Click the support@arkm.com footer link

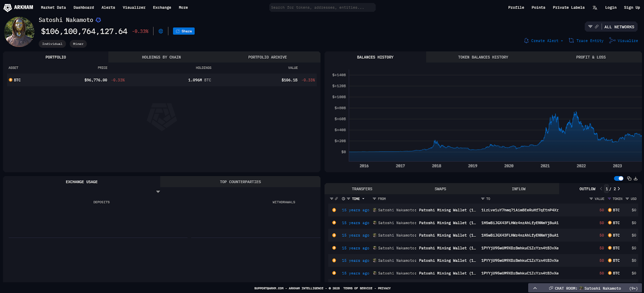point(269,288)
